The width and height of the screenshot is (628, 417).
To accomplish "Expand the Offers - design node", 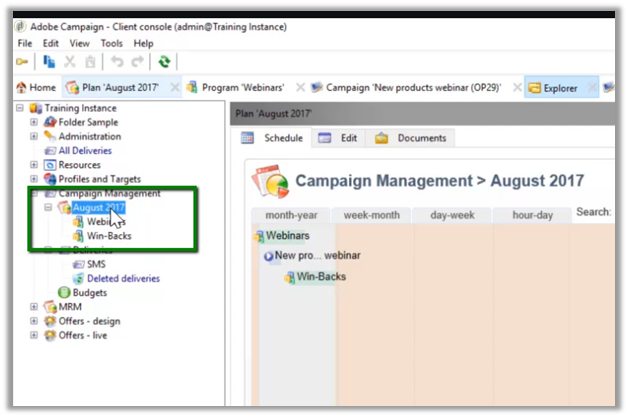I will click(x=34, y=320).
